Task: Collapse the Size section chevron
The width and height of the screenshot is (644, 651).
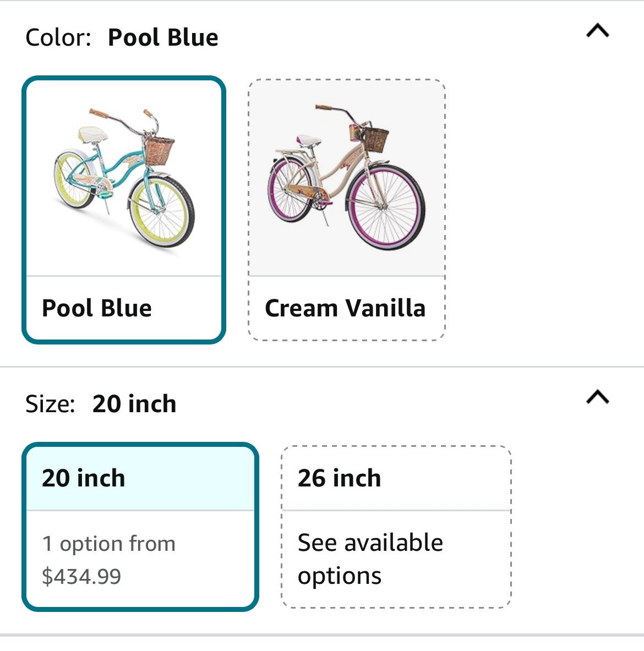Action: [x=598, y=397]
